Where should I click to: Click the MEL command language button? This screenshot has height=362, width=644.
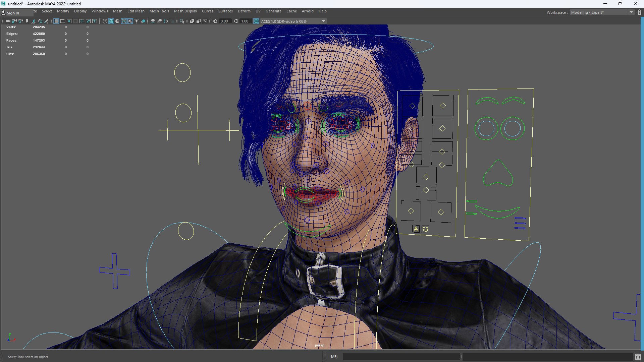(x=334, y=357)
